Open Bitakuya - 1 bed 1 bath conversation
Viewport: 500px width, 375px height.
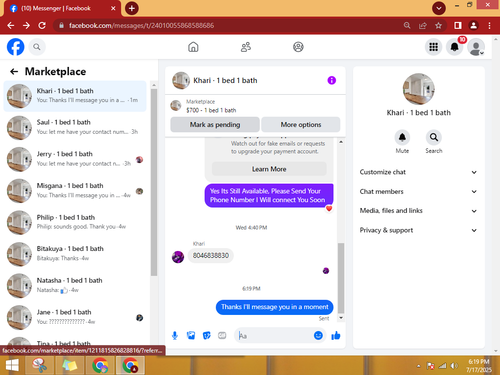click(x=75, y=254)
